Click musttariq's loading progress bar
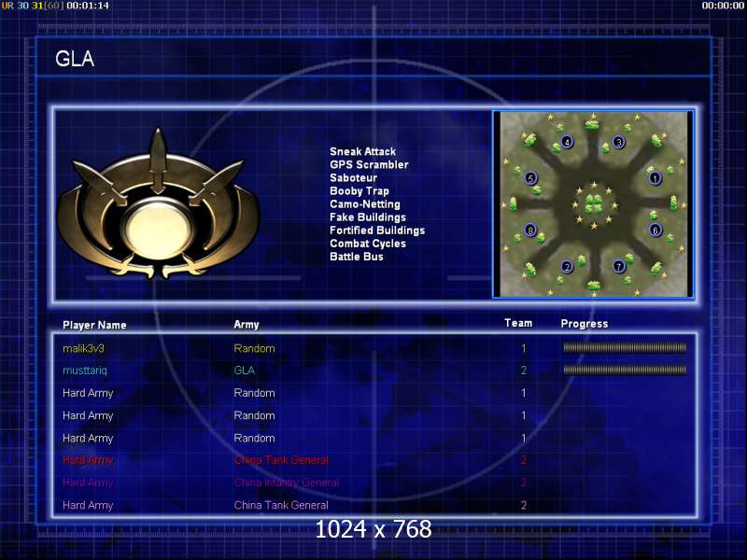Viewport: 747px width, 560px height. 625,370
